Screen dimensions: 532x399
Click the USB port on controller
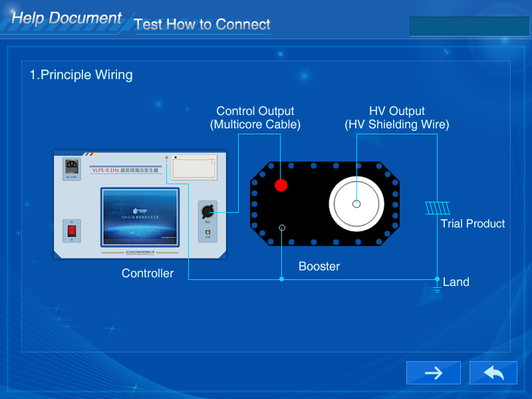[207, 231]
